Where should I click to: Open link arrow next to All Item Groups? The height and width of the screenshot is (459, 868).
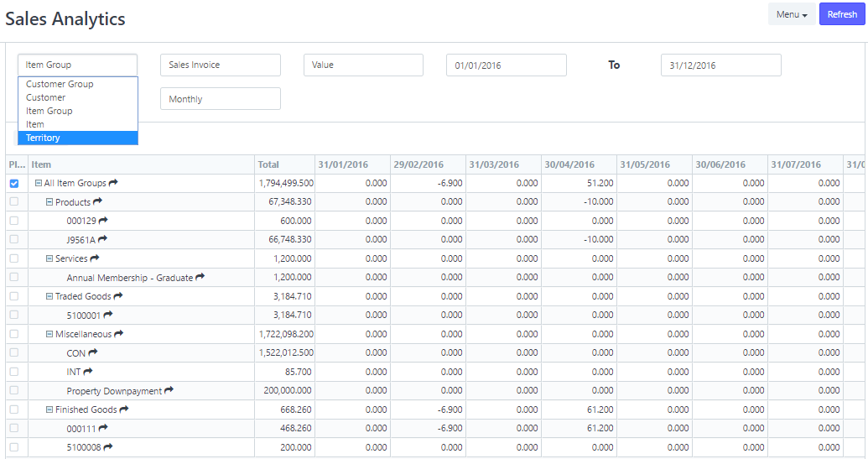pos(113,183)
